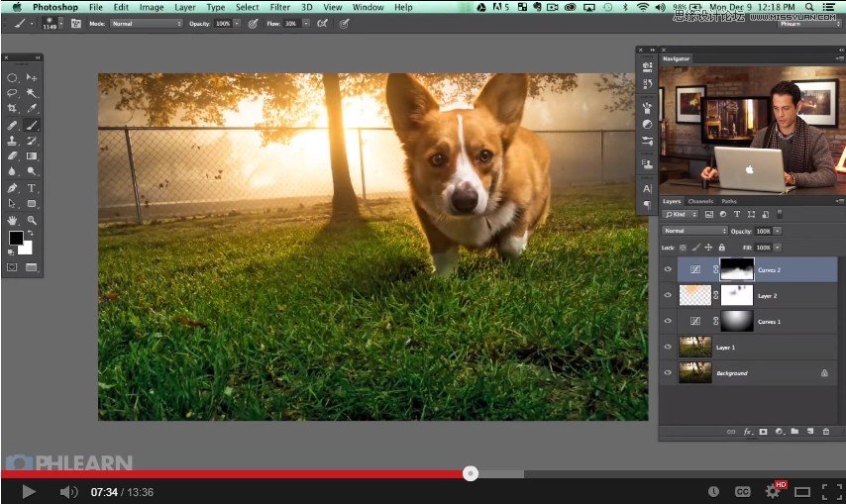This screenshot has width=846, height=504.
Task: Open the Image menu
Action: pyautogui.click(x=152, y=7)
